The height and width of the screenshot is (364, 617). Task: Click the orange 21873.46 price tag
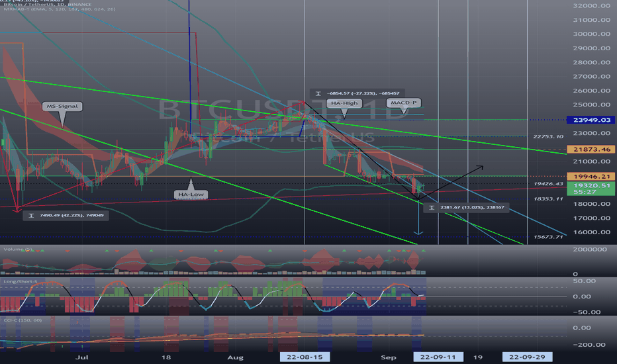591,150
